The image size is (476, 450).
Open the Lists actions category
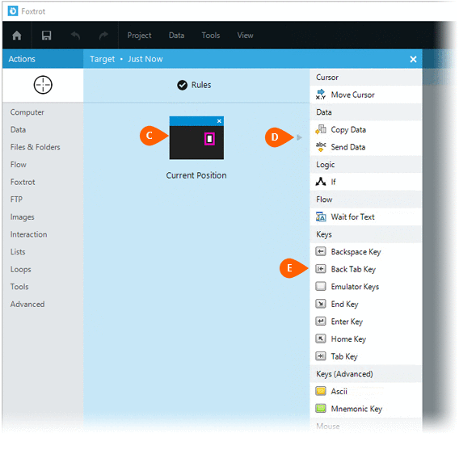[18, 252]
